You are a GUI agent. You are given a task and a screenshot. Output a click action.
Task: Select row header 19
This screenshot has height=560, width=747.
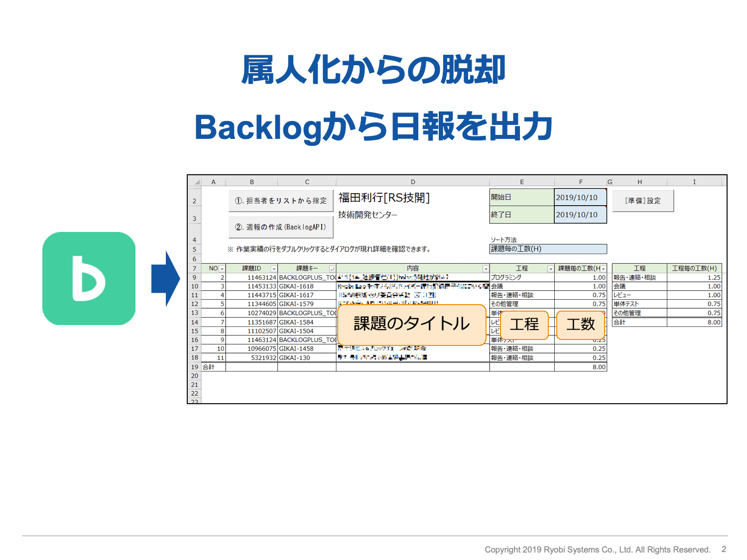coord(195,367)
